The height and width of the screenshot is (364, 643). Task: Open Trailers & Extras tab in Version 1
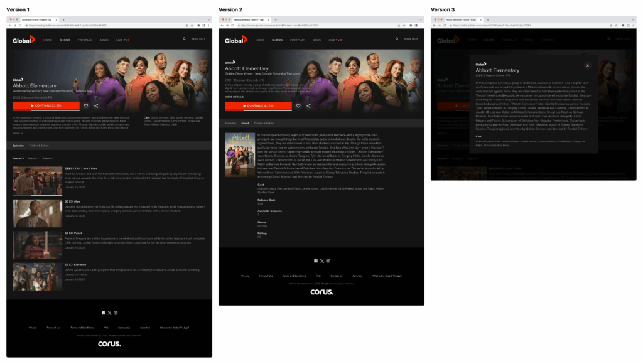(38, 145)
